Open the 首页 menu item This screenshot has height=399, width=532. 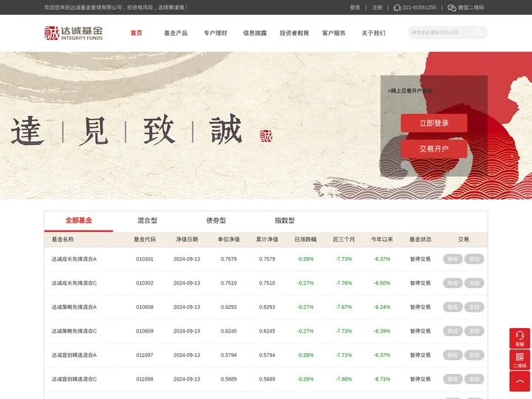137,33
